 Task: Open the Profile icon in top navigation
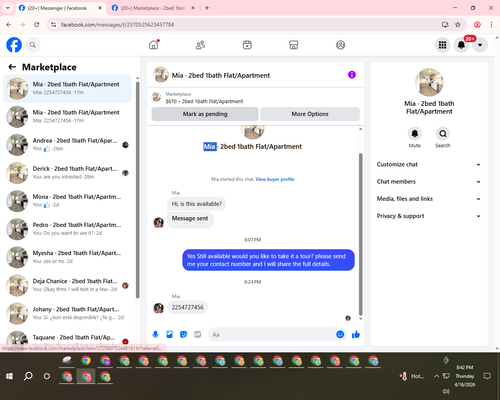point(340,45)
